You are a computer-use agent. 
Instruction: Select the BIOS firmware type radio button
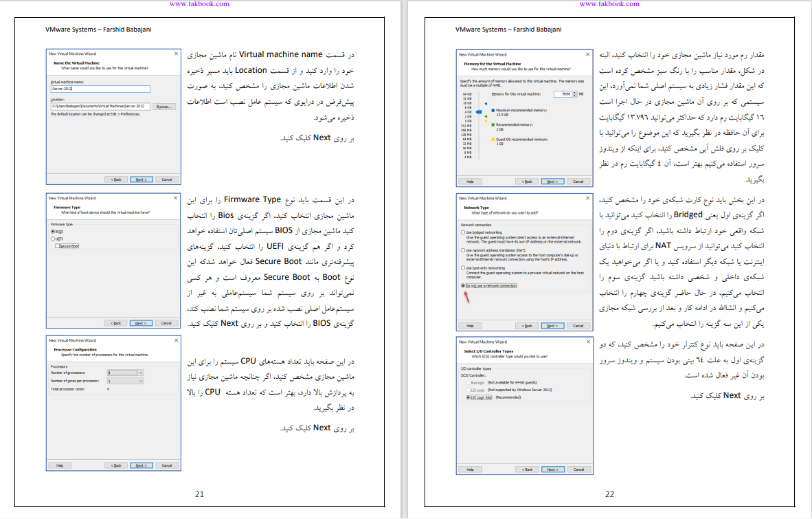53,232
